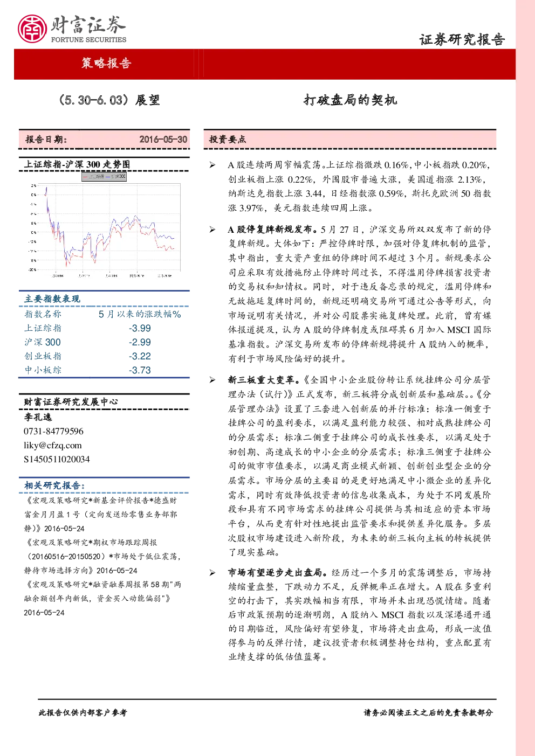Click the value -3.99 in the table
The image size is (535, 756).
(140, 328)
